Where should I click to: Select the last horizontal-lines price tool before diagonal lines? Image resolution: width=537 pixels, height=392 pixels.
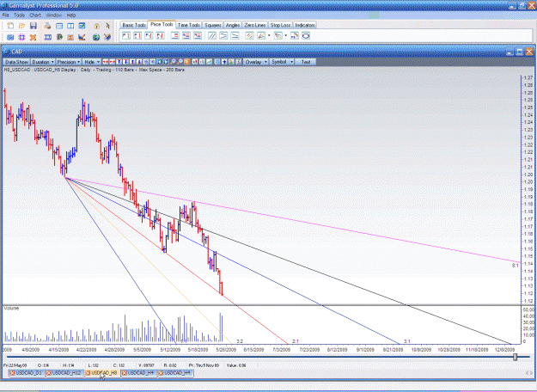point(198,35)
